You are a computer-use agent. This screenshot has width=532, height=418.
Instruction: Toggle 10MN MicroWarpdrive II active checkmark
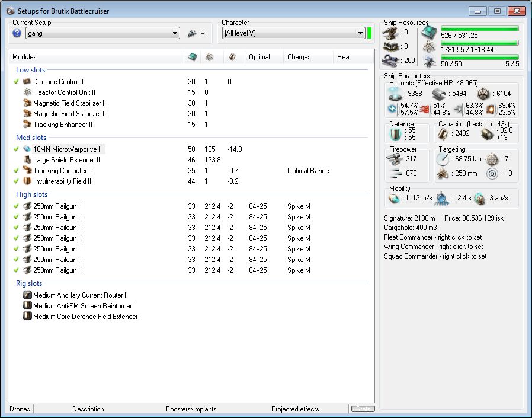[x=16, y=149]
